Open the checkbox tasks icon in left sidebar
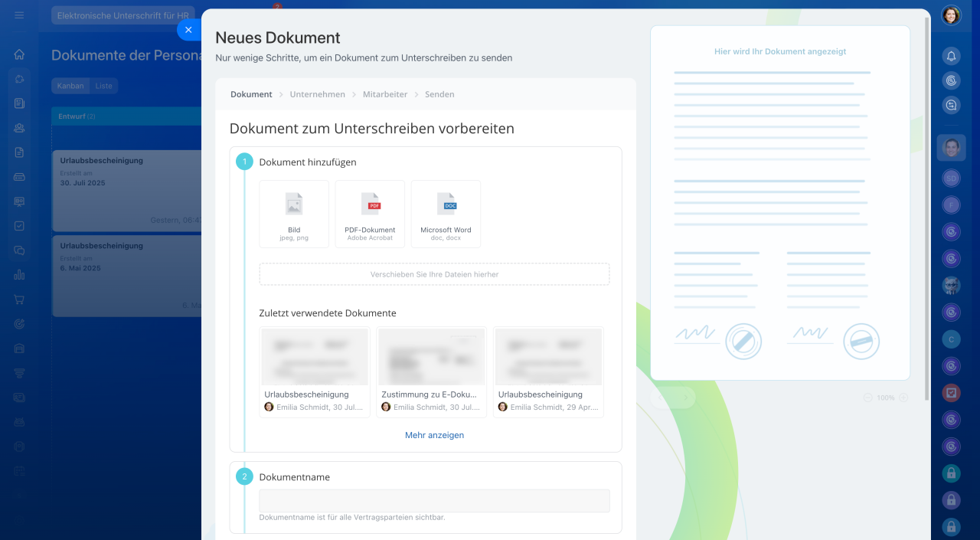The width and height of the screenshot is (980, 540). (19, 226)
